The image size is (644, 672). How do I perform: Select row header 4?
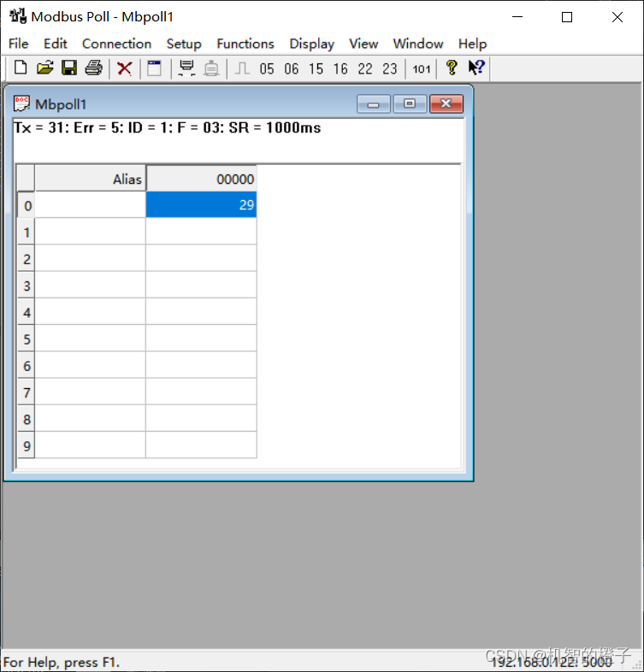pos(27,312)
